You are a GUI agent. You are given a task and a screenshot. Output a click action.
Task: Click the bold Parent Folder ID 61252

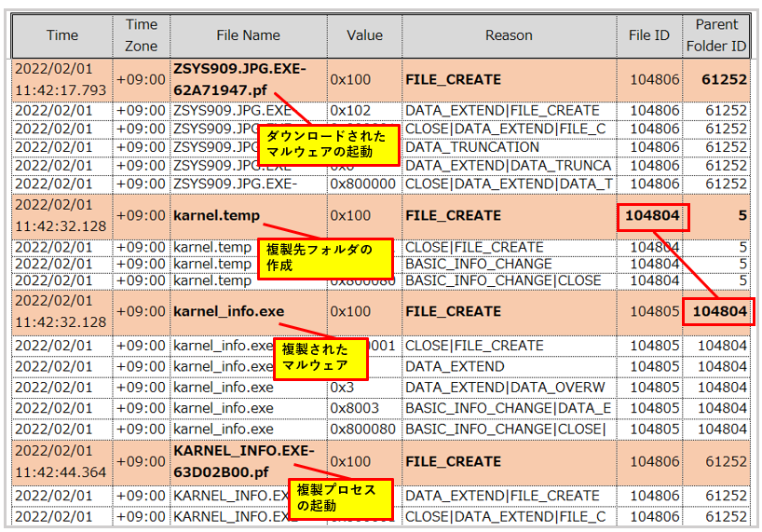coord(724,80)
